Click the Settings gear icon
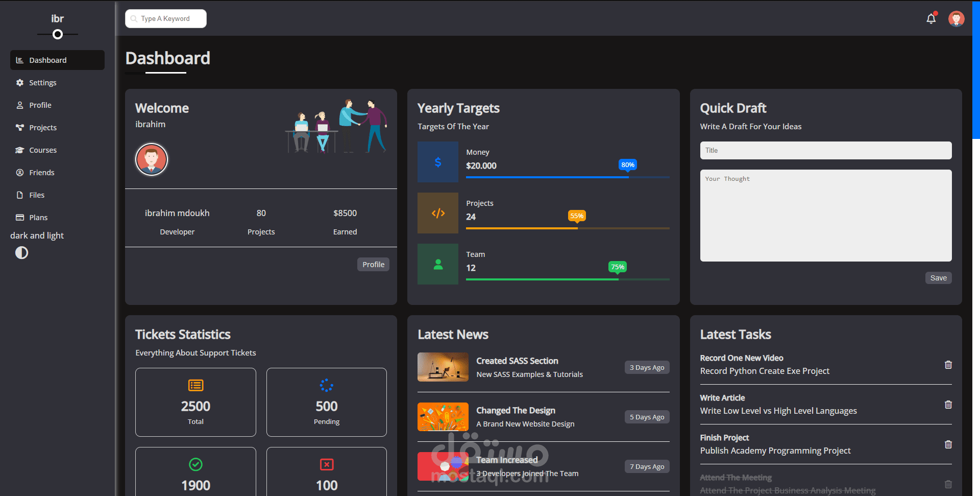The image size is (980, 496). (x=20, y=83)
